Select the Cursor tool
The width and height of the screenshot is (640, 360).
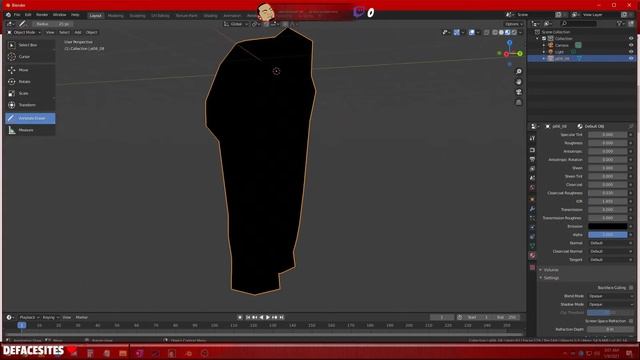(30, 57)
